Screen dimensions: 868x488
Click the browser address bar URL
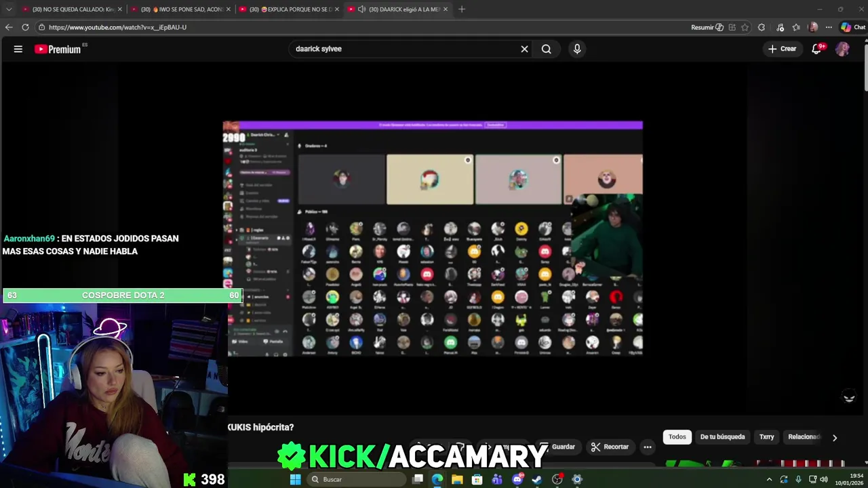pyautogui.click(x=117, y=27)
